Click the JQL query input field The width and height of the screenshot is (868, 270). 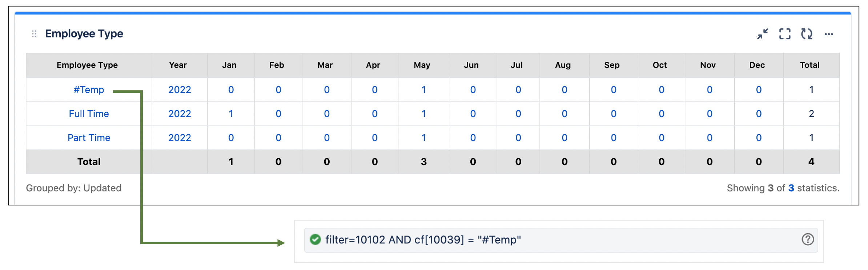coord(545,240)
